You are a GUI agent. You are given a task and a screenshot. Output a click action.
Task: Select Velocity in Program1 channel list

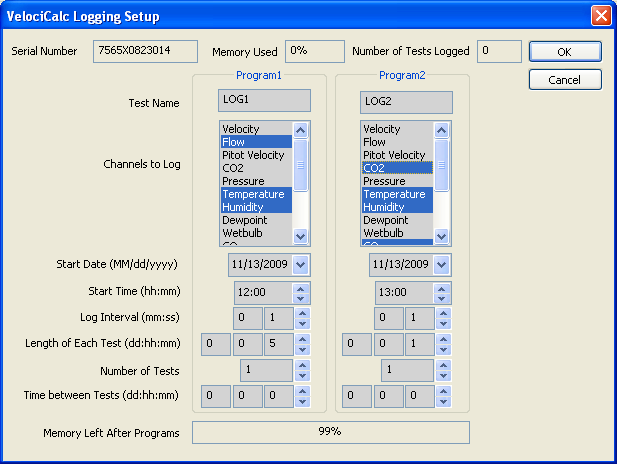pos(256,129)
